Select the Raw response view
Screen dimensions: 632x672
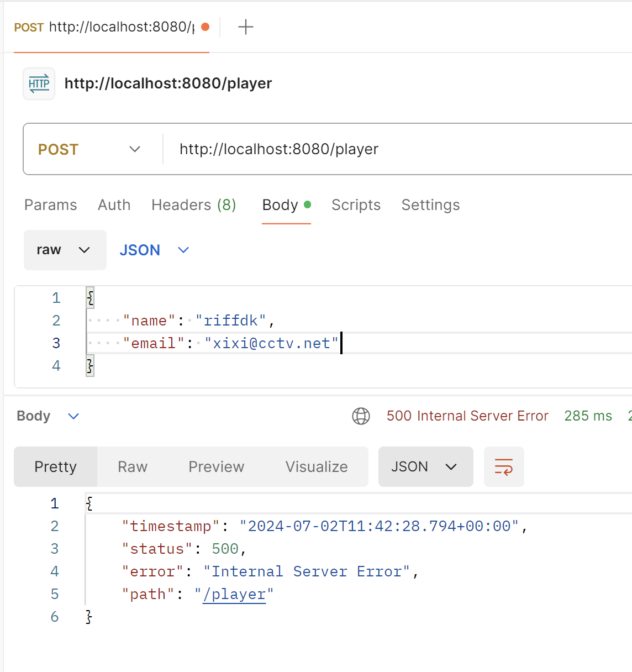click(133, 466)
